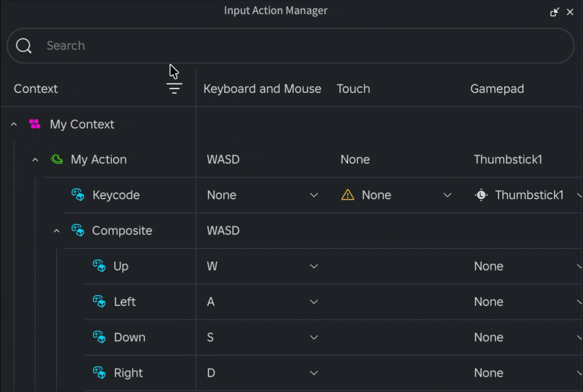Collapse the Composite tree node
The height and width of the screenshot is (392, 583).
57,231
